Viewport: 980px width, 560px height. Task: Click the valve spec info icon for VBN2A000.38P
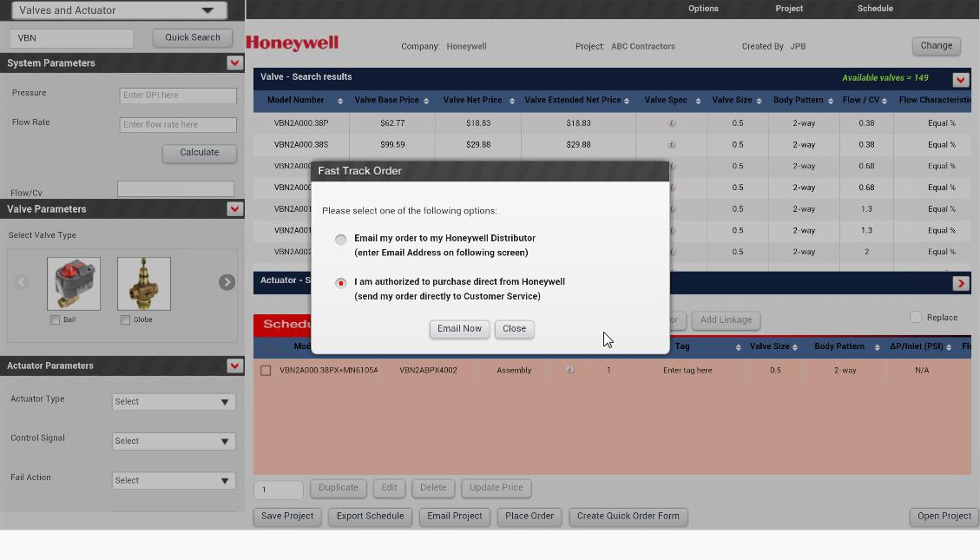(672, 123)
